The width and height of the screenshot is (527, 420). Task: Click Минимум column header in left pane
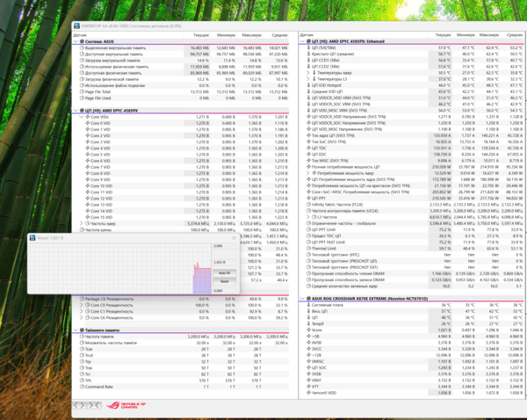226,35
